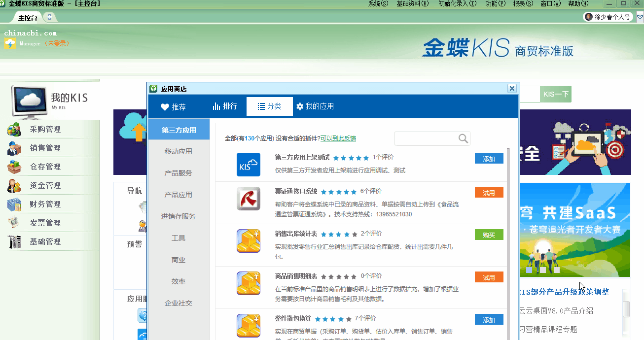Click the 销售出库统计表 app icon

(248, 241)
